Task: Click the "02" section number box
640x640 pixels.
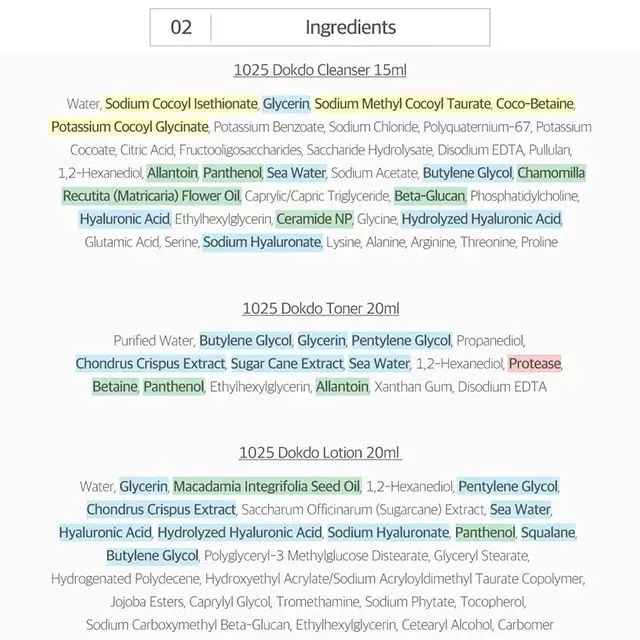Action: coord(181,27)
